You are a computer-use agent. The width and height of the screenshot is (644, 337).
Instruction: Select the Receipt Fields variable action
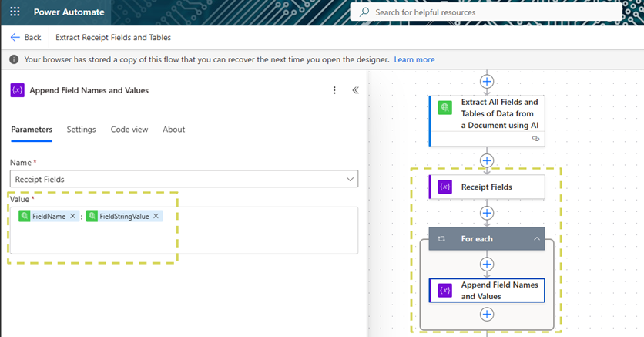pos(487,187)
